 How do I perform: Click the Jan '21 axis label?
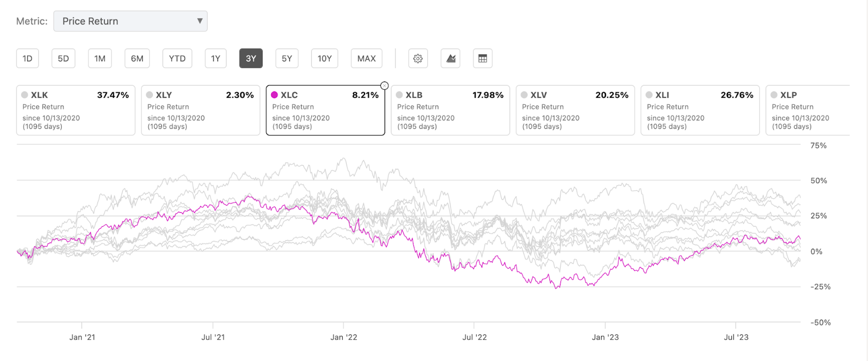(x=82, y=337)
